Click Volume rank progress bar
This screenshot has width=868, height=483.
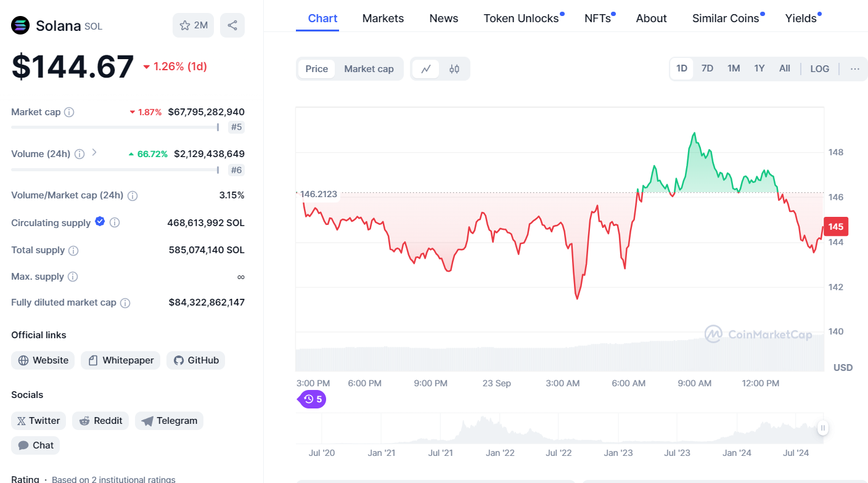pos(115,170)
